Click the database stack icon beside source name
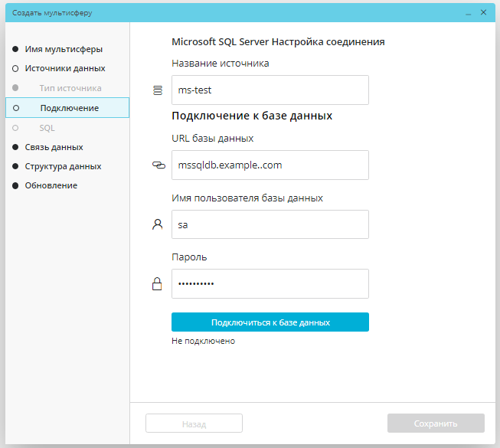 pos(158,90)
